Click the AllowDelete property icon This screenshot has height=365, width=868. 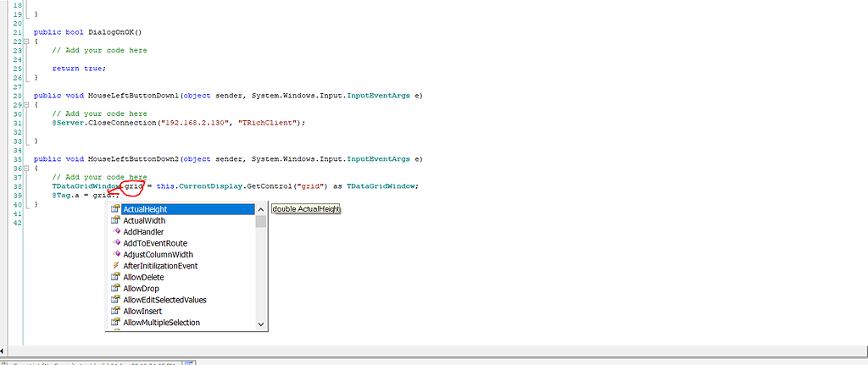(x=115, y=277)
